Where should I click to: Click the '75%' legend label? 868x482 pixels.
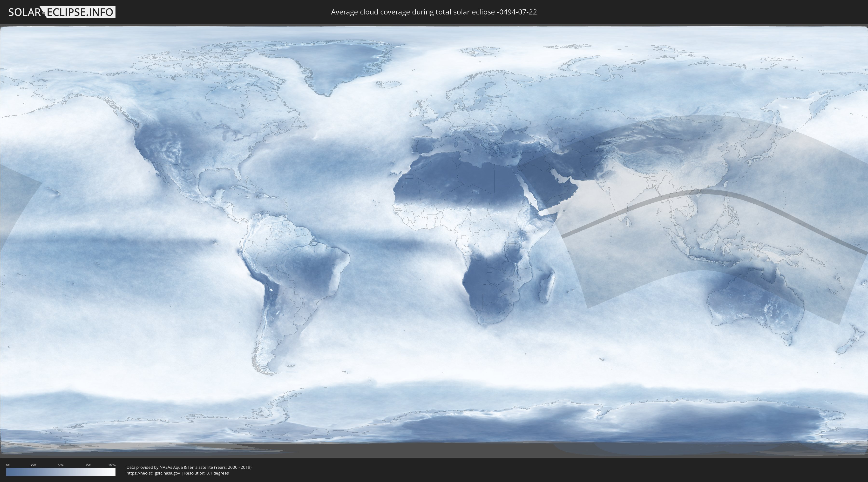[88, 465]
